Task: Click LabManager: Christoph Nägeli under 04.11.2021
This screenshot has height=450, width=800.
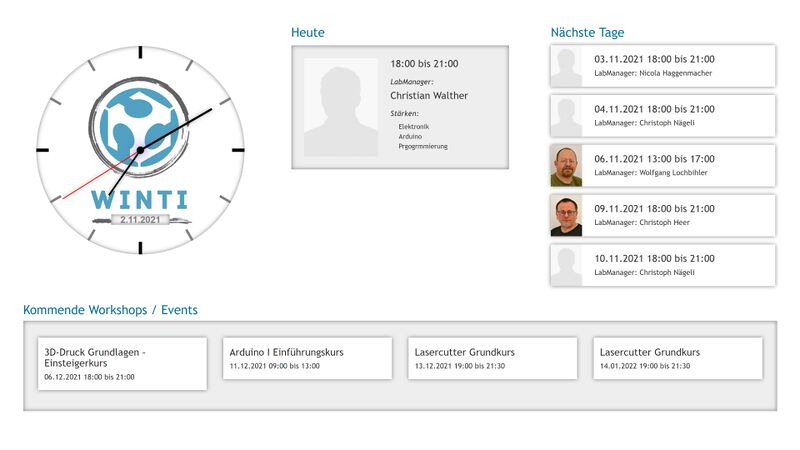Action: pyautogui.click(x=644, y=123)
